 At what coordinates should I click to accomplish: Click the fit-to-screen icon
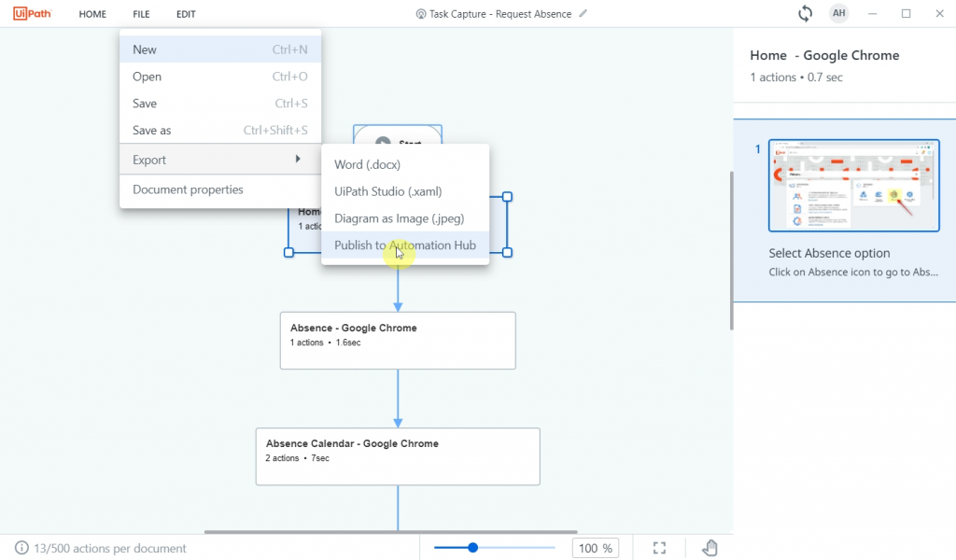pyautogui.click(x=659, y=548)
